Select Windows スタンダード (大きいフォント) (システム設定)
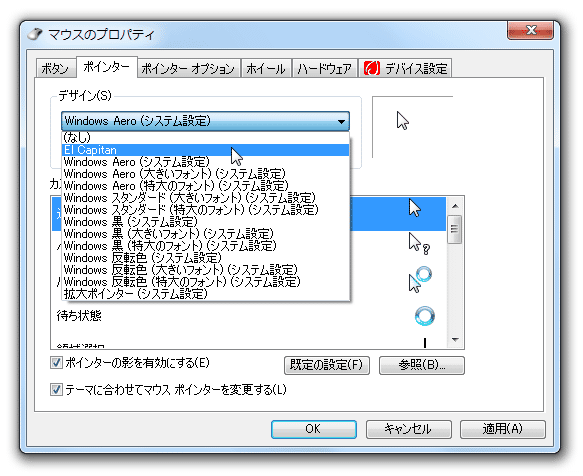The image size is (583, 476). click(205, 197)
